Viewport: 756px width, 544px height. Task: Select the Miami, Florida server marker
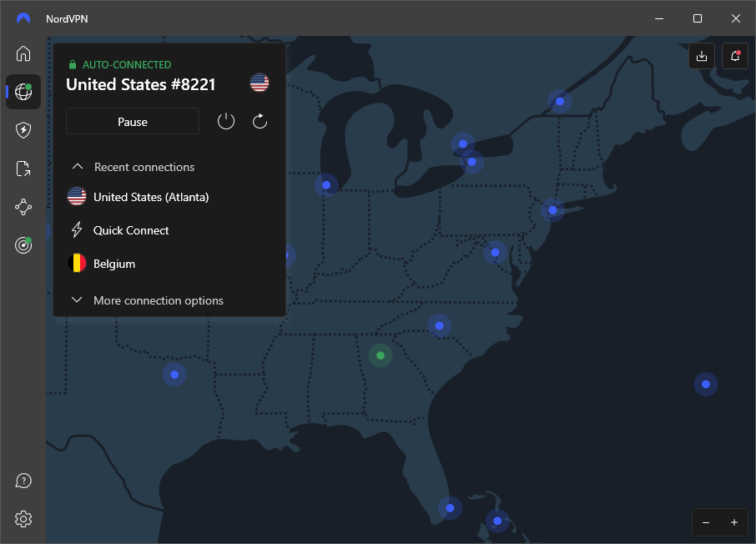pyautogui.click(x=450, y=508)
